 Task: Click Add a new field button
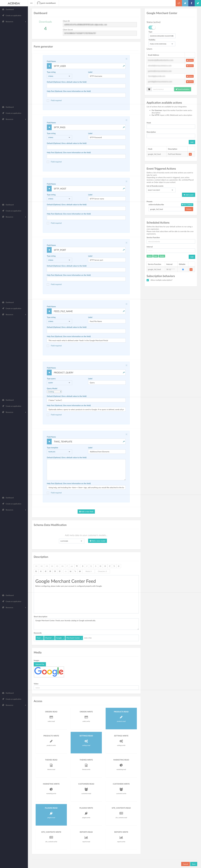tap(86, 511)
